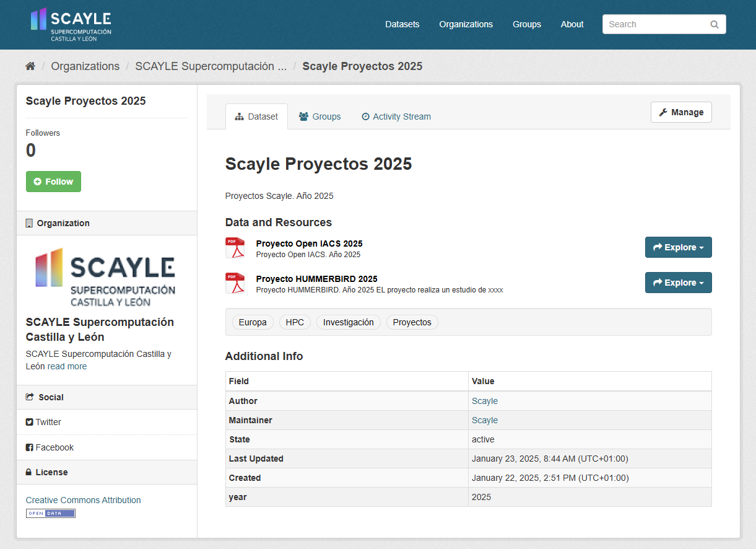Click the State value 'active'
Image resolution: width=756 pixels, height=549 pixels.
[483, 439]
